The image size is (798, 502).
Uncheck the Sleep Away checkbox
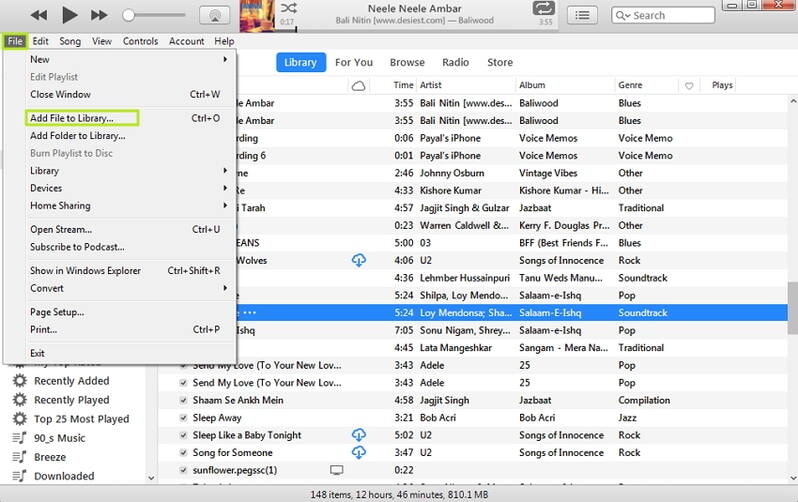[183, 418]
